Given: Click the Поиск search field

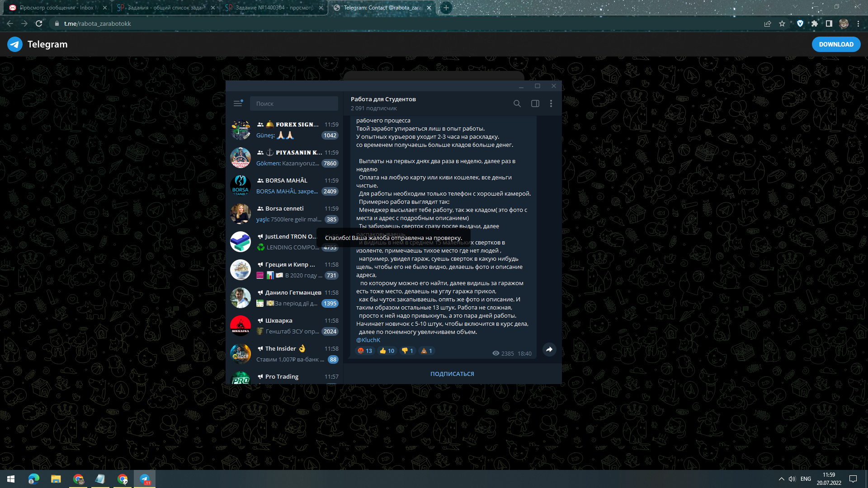Looking at the screenshot, I should [294, 103].
